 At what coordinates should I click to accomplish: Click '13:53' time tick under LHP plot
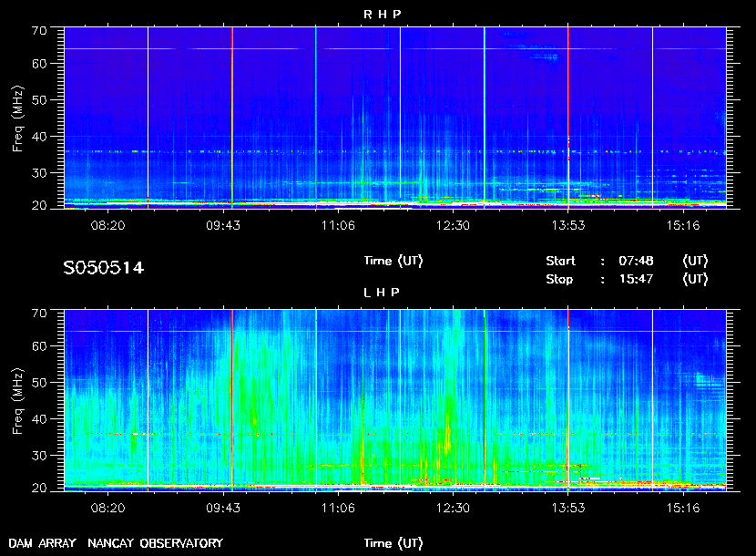pos(568,508)
